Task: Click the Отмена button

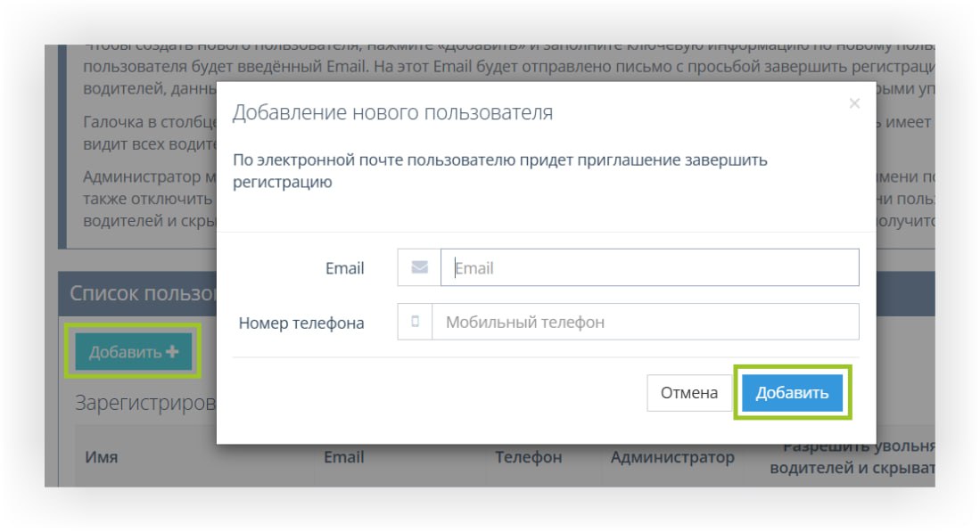Action: click(x=689, y=392)
